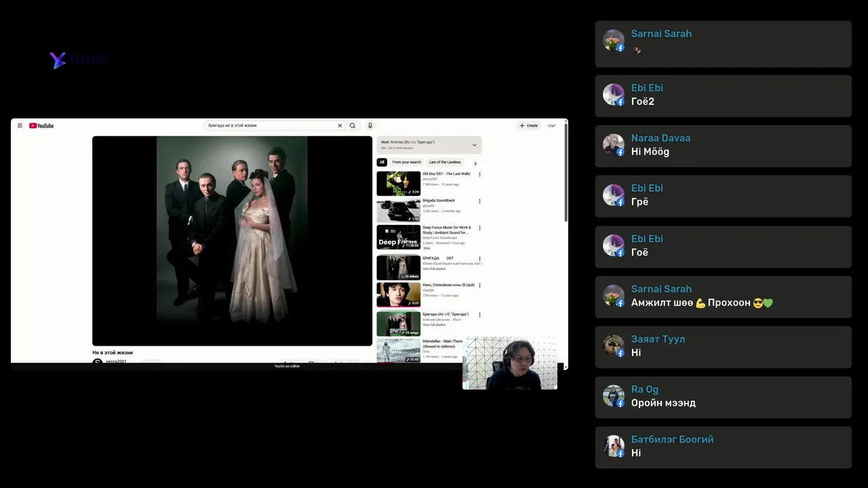Screen dimensions: 868x488
Task: Click the main video player image
Action: pyautogui.click(x=232, y=241)
